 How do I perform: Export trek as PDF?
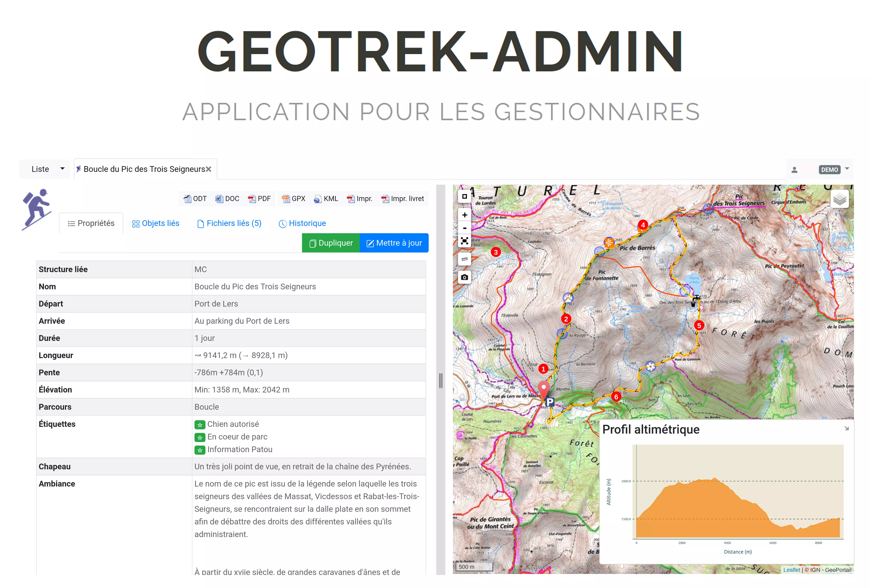259,199
